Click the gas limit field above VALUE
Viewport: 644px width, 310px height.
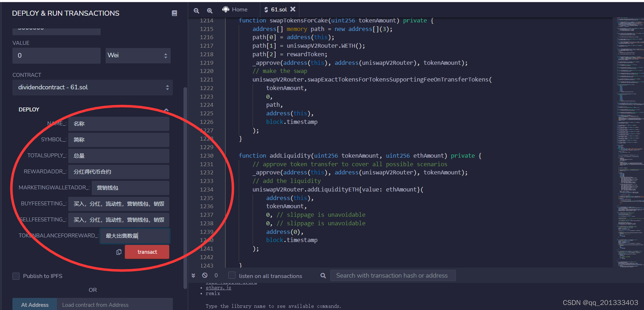point(57,31)
